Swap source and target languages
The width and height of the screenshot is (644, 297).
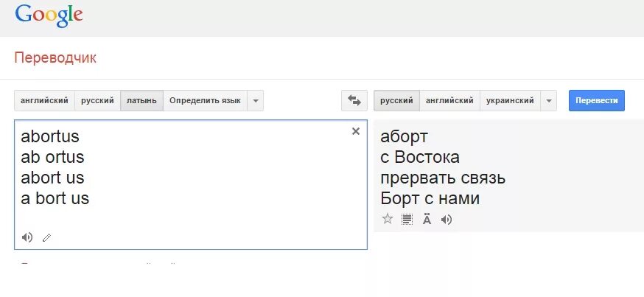[354, 100]
